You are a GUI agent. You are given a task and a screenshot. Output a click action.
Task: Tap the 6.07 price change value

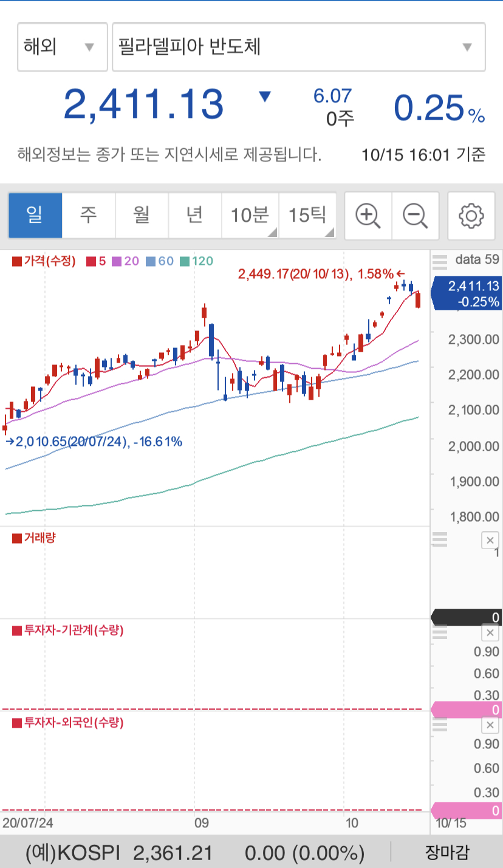click(332, 95)
